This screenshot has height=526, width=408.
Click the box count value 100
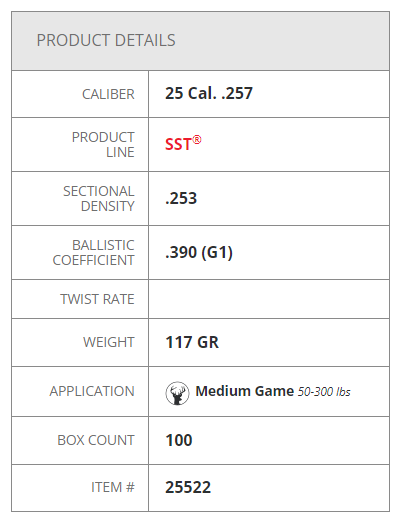(x=178, y=440)
